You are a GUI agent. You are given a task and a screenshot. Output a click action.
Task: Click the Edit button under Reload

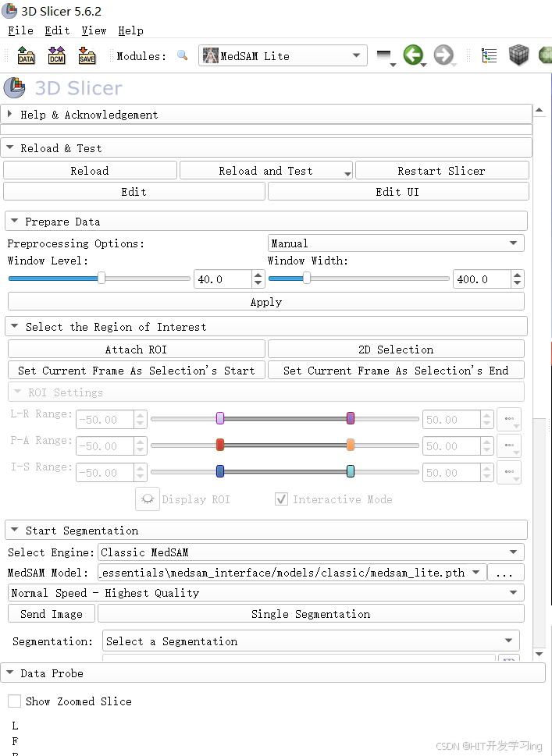(134, 192)
